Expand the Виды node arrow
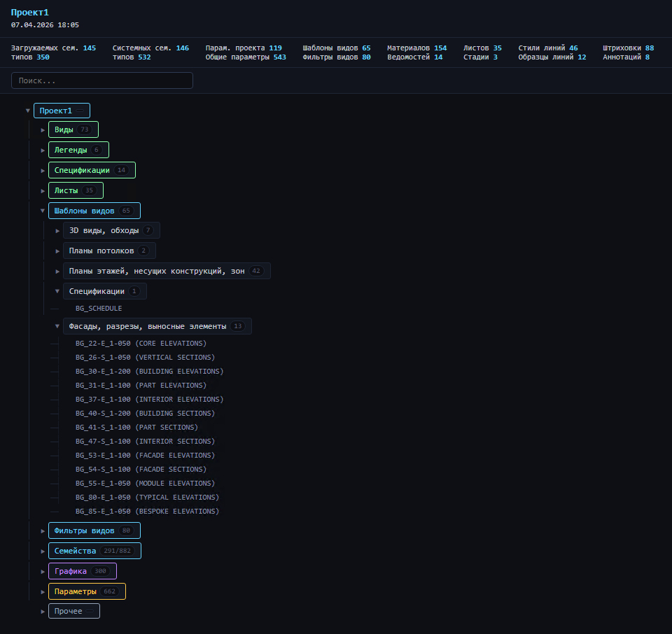Screen dimensions: 672x634 (x=43, y=130)
